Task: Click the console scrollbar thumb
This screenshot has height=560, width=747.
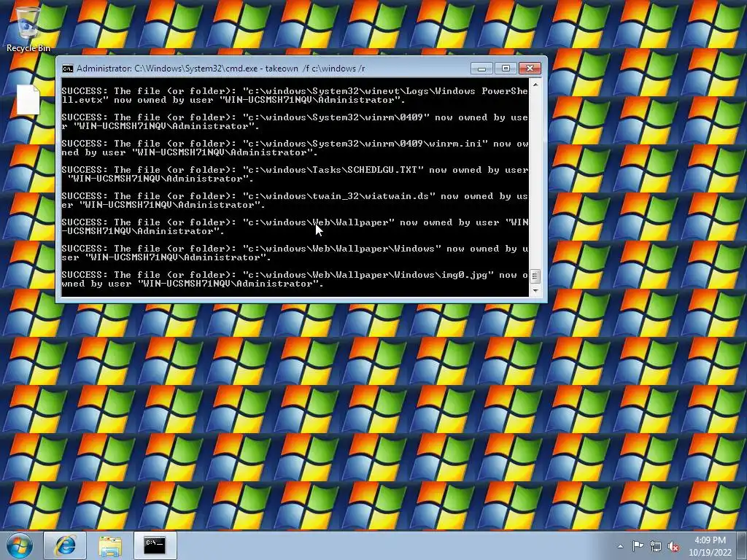Action: click(x=535, y=276)
